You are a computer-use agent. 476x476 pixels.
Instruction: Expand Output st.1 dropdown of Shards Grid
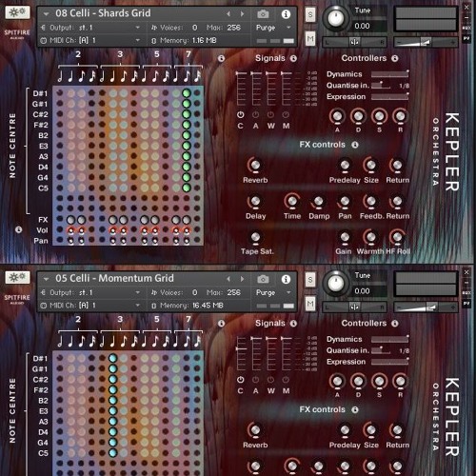(x=138, y=28)
